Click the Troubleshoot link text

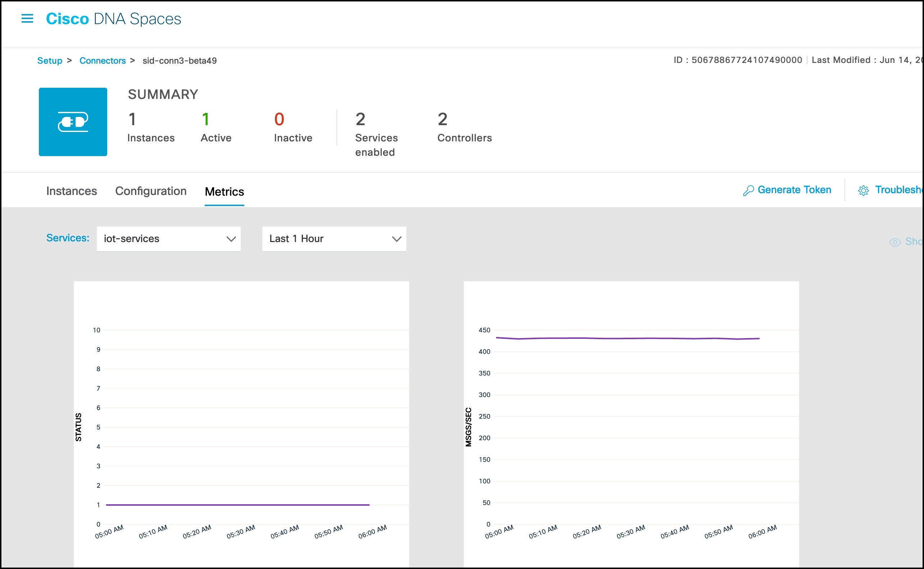pyautogui.click(x=899, y=190)
